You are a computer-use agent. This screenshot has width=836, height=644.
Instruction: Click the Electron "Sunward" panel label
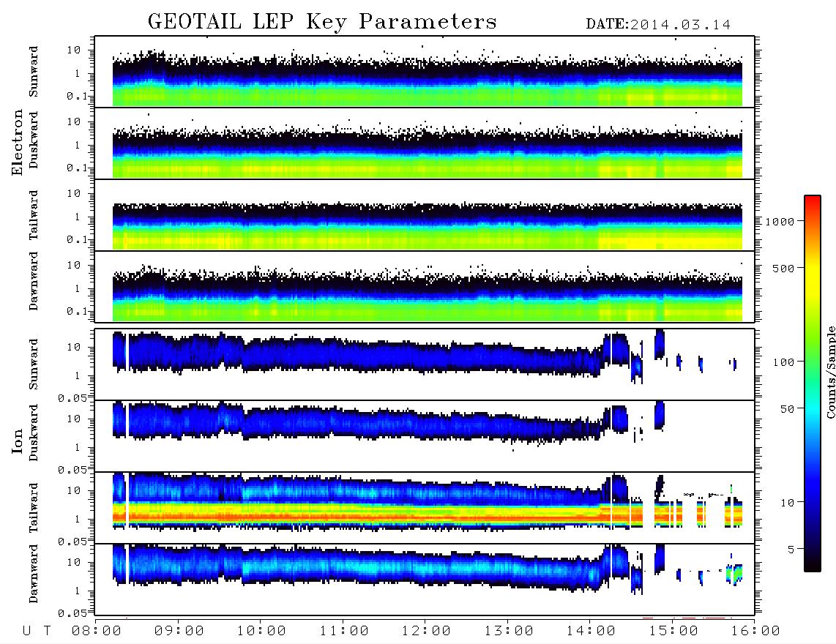(x=34, y=71)
